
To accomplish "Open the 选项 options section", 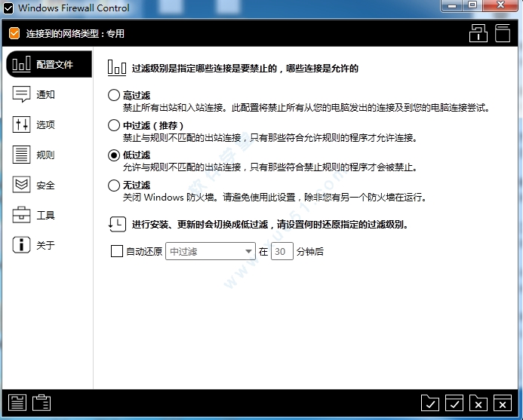I will [x=45, y=124].
